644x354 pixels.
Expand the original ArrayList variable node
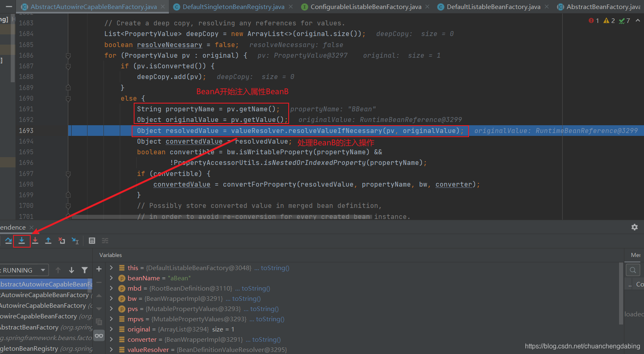coord(111,329)
